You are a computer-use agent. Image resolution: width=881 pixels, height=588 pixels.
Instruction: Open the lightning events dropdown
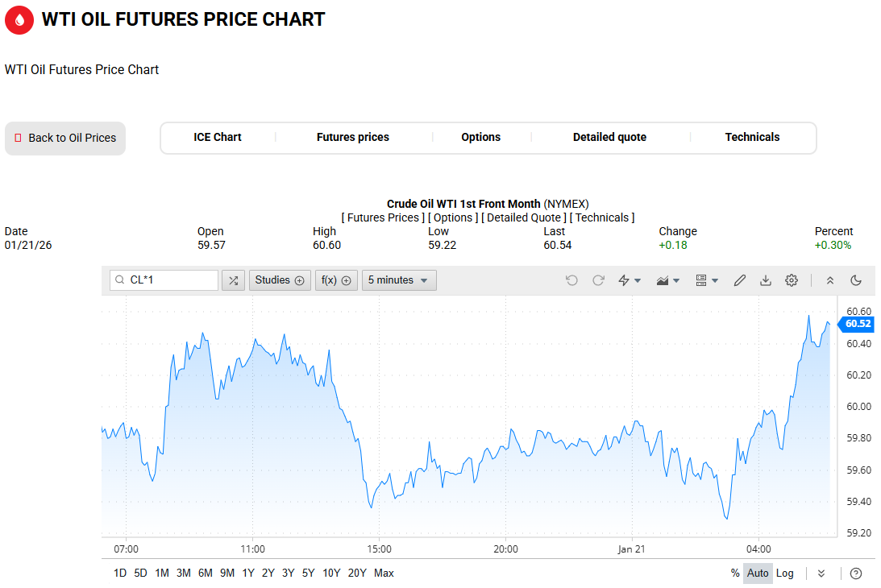(x=630, y=280)
